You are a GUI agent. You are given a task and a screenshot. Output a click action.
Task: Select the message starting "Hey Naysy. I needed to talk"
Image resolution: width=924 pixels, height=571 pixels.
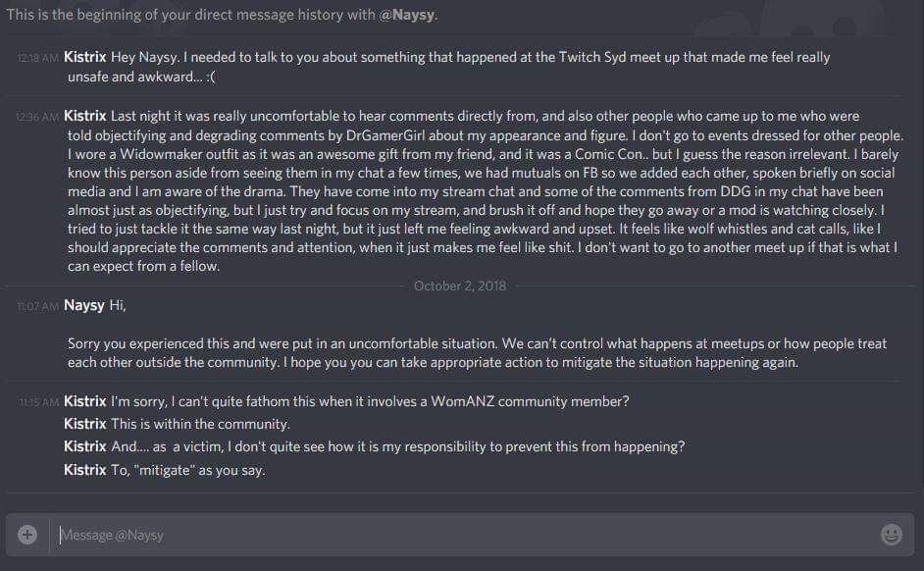448,67
